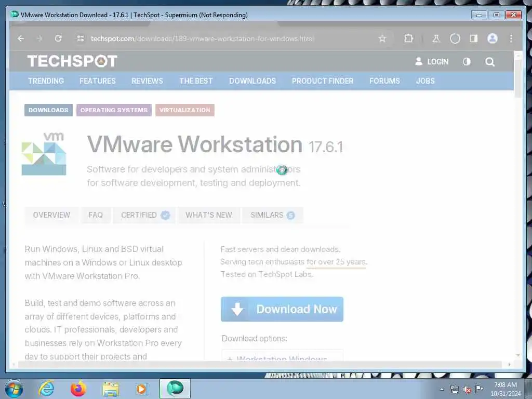
Task: Open the JOBS menu item
Action: 425,81
